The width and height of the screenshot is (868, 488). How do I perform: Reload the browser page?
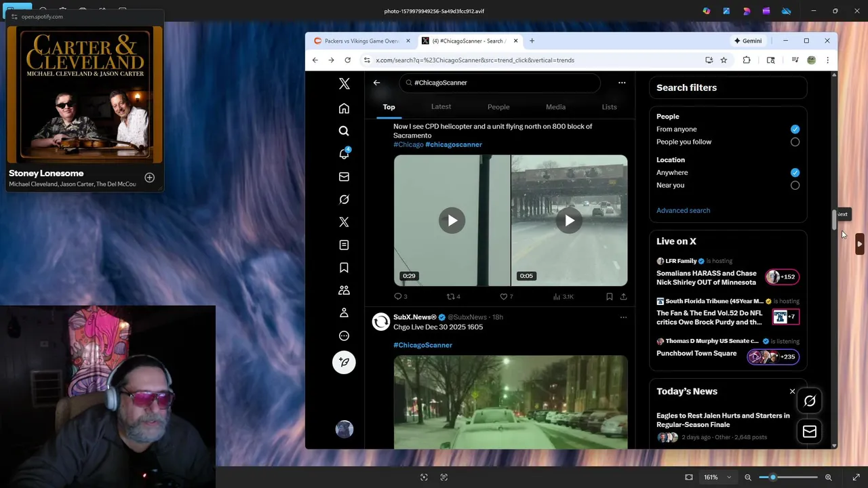[x=347, y=60]
